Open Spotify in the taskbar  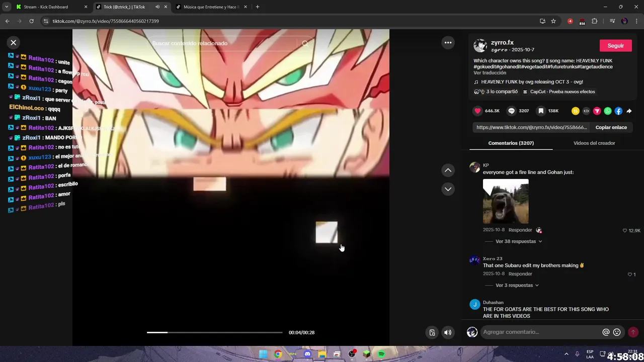coord(381,354)
